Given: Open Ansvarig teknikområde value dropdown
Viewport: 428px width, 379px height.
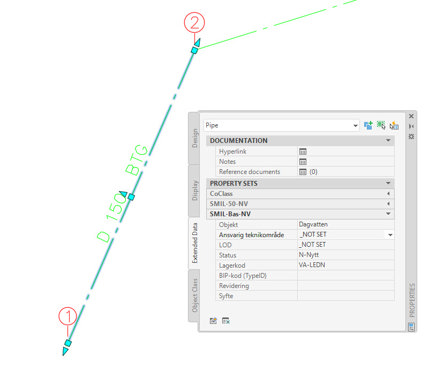Looking at the screenshot, I should (390, 235).
